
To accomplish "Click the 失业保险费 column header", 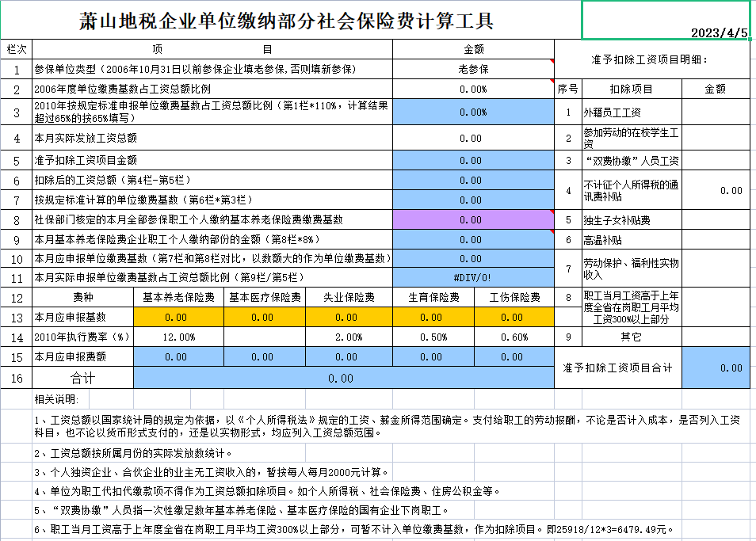I will tap(349, 297).
